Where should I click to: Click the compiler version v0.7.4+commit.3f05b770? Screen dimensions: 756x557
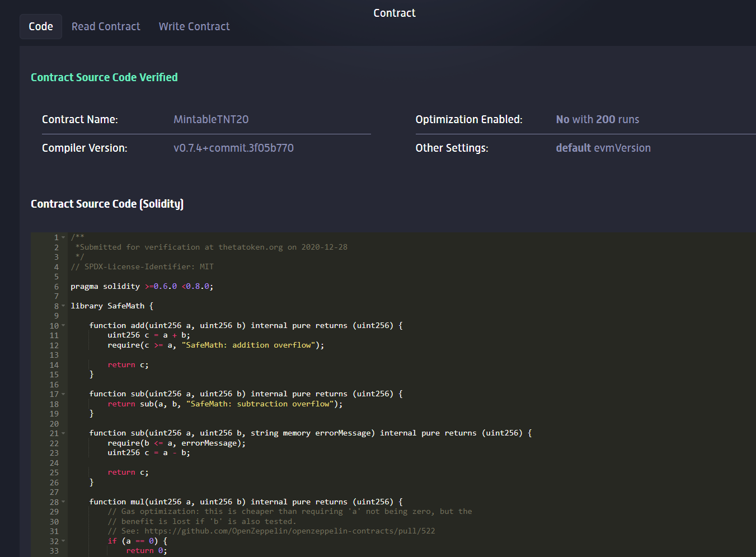233,148
